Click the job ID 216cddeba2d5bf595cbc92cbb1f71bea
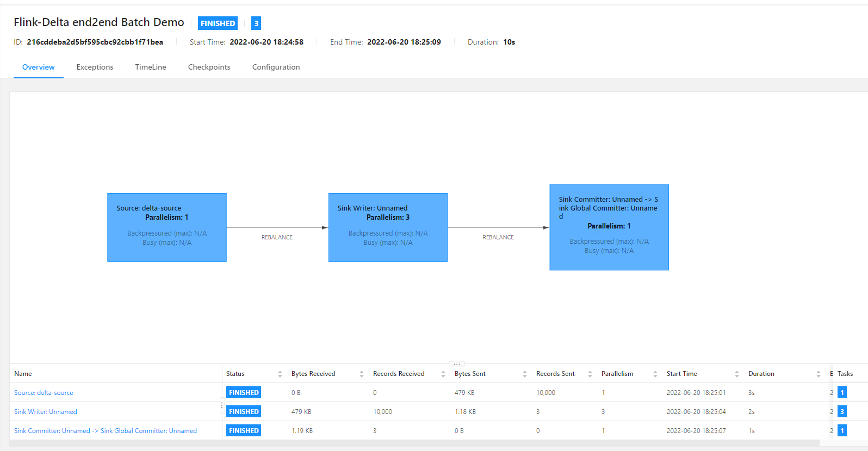868x451 pixels. [x=95, y=42]
